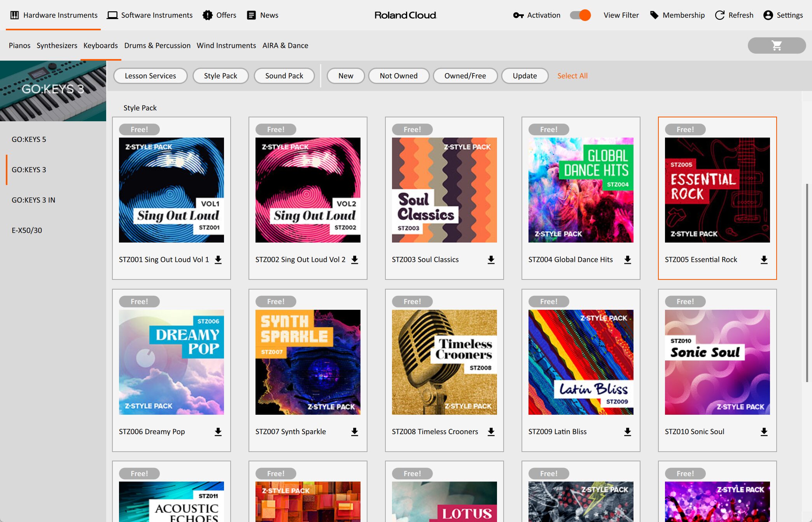Image resolution: width=812 pixels, height=522 pixels.
Task: Open the Latin Bliss artwork
Action: 581,362
